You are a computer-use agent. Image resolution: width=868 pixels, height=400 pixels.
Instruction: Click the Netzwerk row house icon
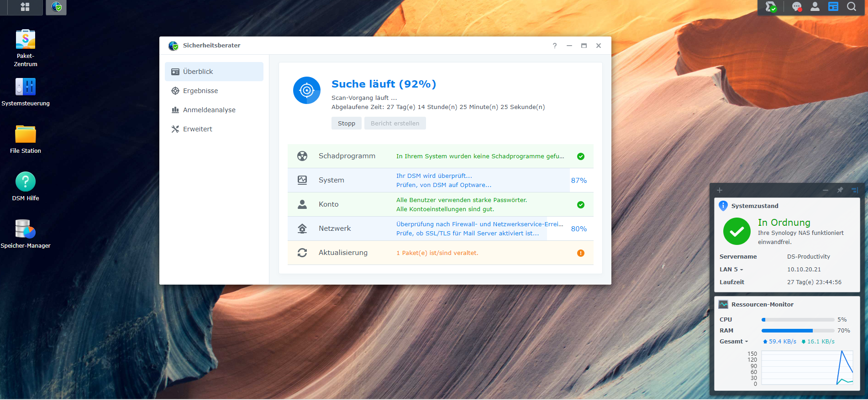click(302, 229)
